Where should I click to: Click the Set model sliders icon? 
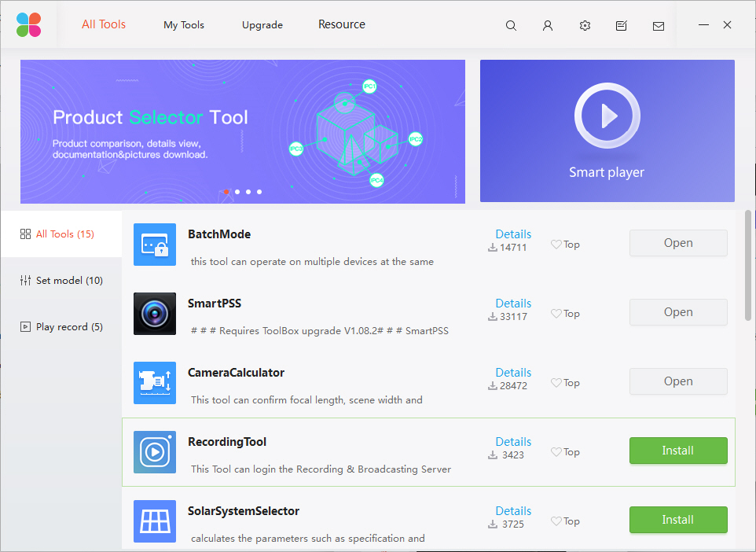pyautogui.click(x=26, y=281)
